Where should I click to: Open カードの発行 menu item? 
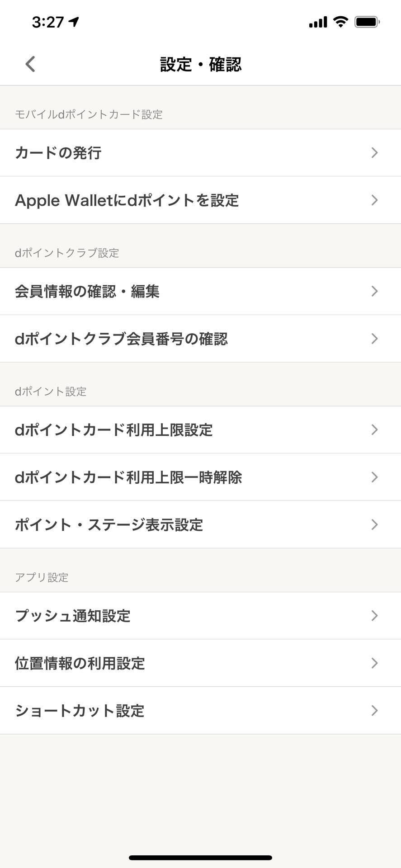click(200, 153)
